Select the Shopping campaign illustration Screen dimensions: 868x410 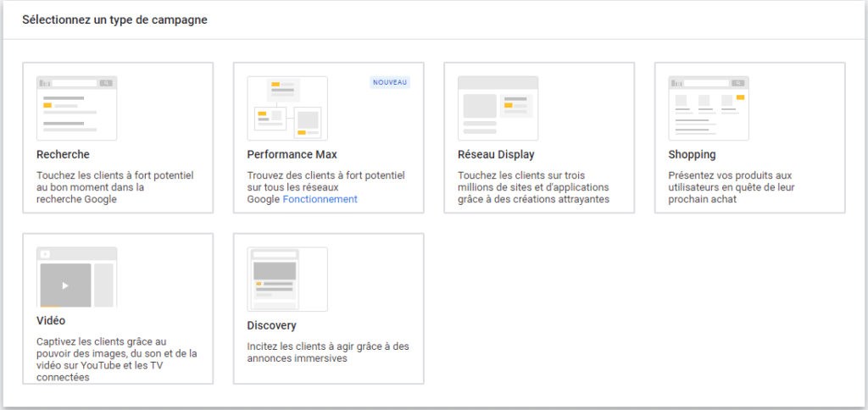point(709,108)
